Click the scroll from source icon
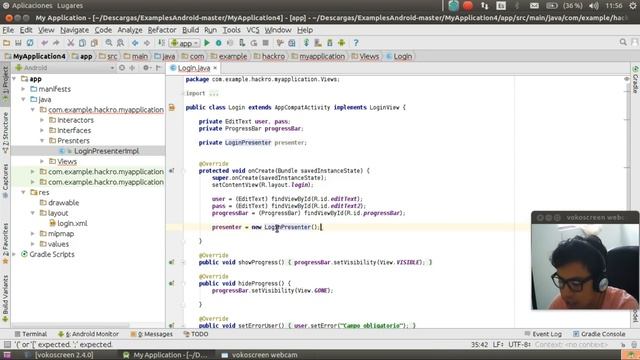This screenshot has height=360, width=640. coord(122,68)
